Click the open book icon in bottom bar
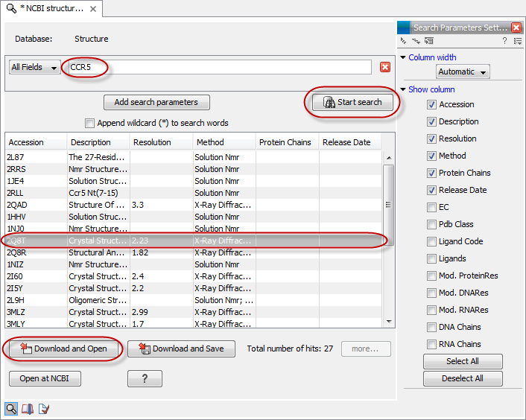This screenshot has width=526, height=420. pos(28,408)
